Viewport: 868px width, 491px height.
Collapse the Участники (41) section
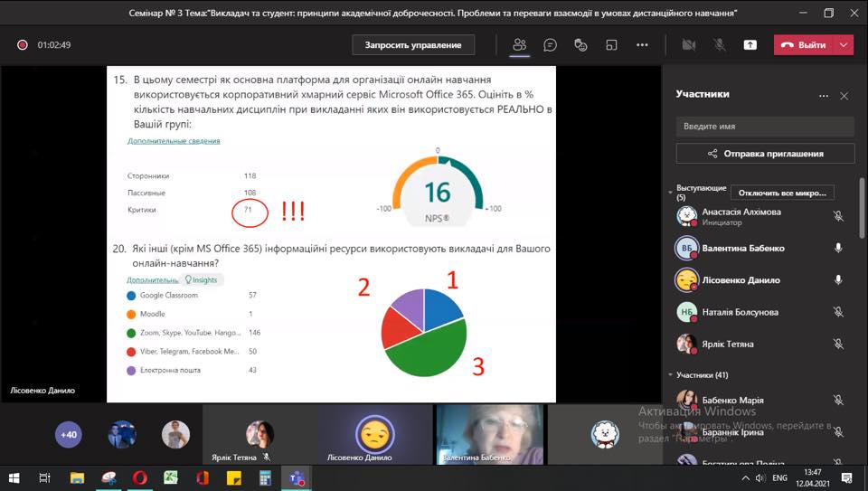click(x=670, y=374)
